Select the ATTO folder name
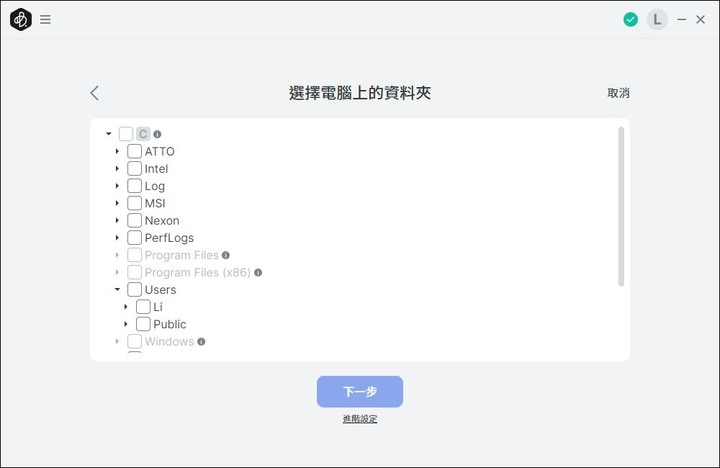The image size is (720, 468). [159, 152]
